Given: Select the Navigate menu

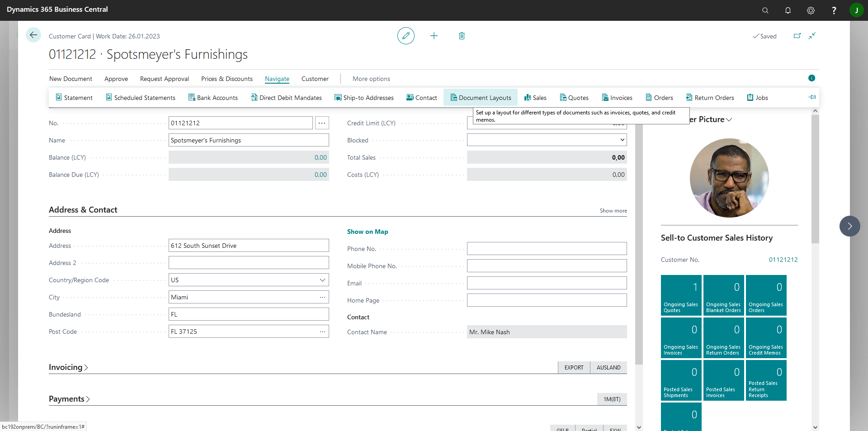Looking at the screenshot, I should coord(277,79).
